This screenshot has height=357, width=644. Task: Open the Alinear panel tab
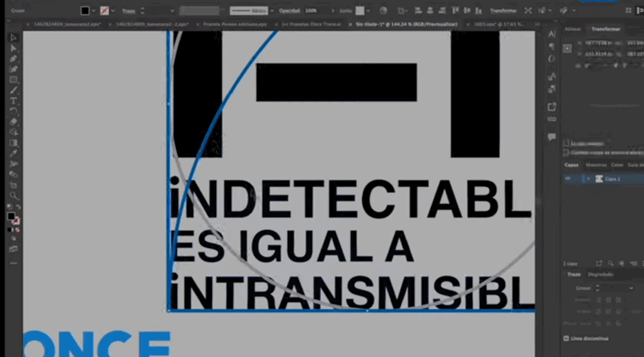click(x=573, y=29)
